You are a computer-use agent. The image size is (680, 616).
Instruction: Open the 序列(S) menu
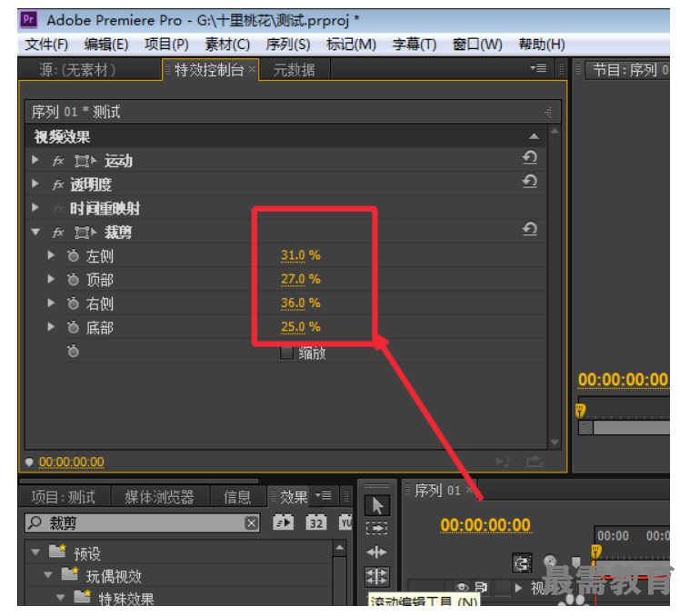click(x=288, y=45)
